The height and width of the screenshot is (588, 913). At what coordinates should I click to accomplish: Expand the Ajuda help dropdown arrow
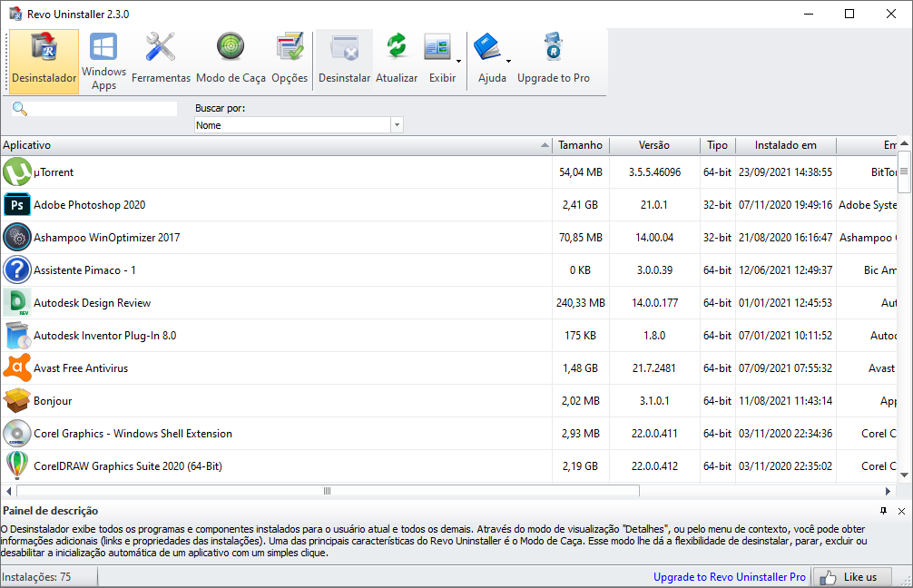tap(508, 62)
